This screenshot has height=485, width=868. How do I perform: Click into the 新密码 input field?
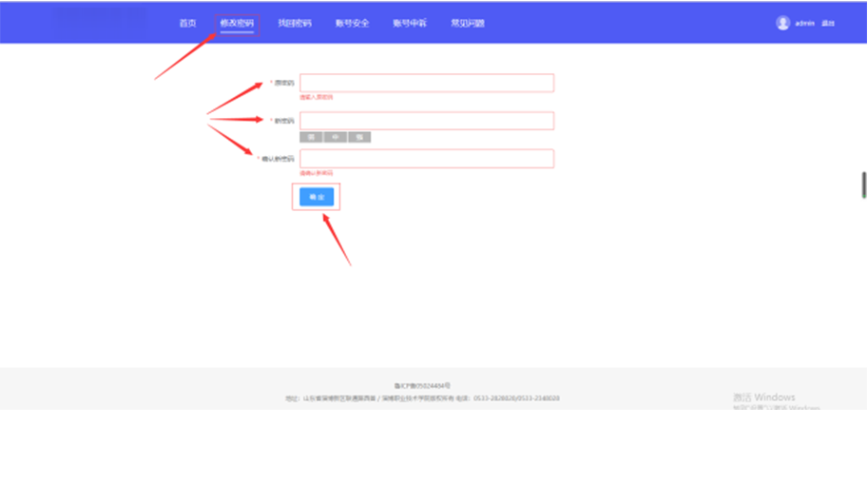(x=427, y=121)
